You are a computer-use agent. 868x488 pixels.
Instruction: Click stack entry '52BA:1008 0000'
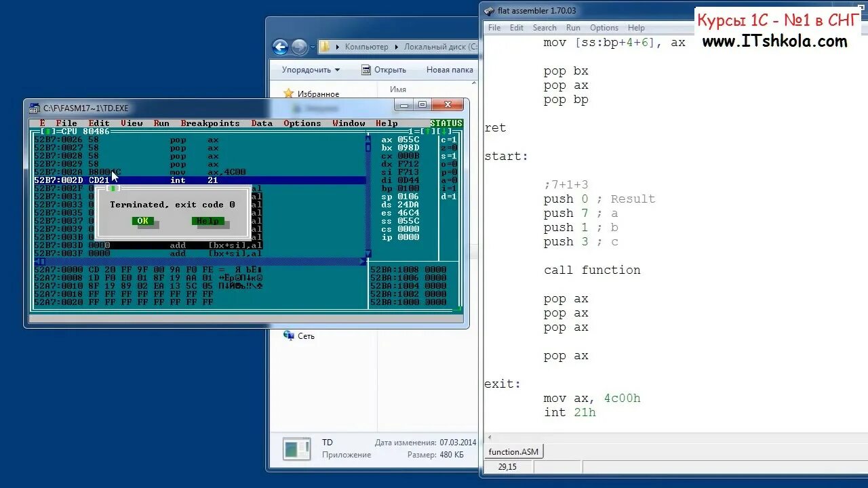coord(408,270)
